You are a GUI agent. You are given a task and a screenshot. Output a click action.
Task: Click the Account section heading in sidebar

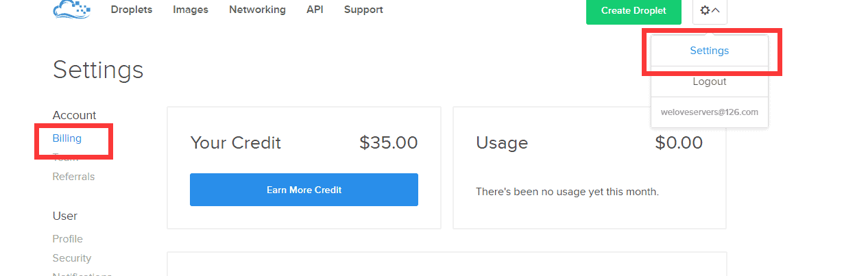click(x=74, y=115)
